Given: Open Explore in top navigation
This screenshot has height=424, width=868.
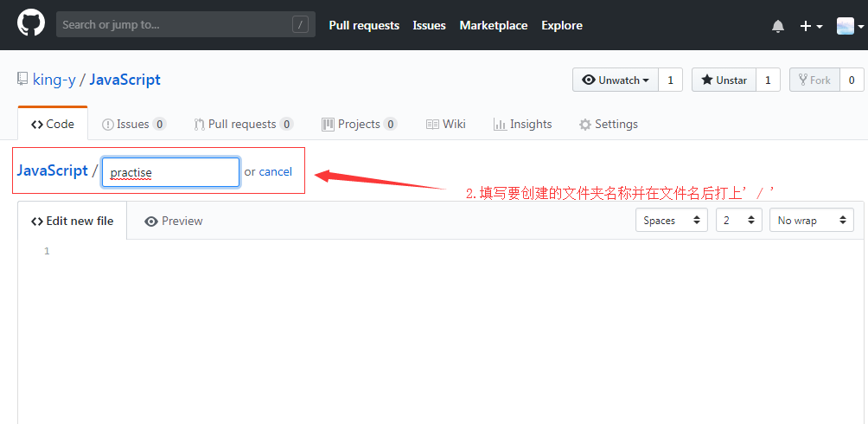Looking at the screenshot, I should coord(562,25).
